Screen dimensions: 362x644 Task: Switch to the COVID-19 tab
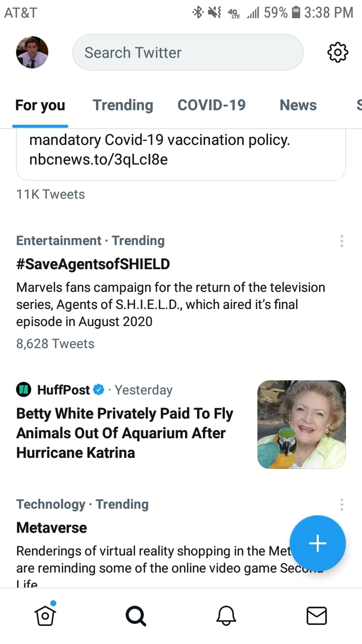211,105
